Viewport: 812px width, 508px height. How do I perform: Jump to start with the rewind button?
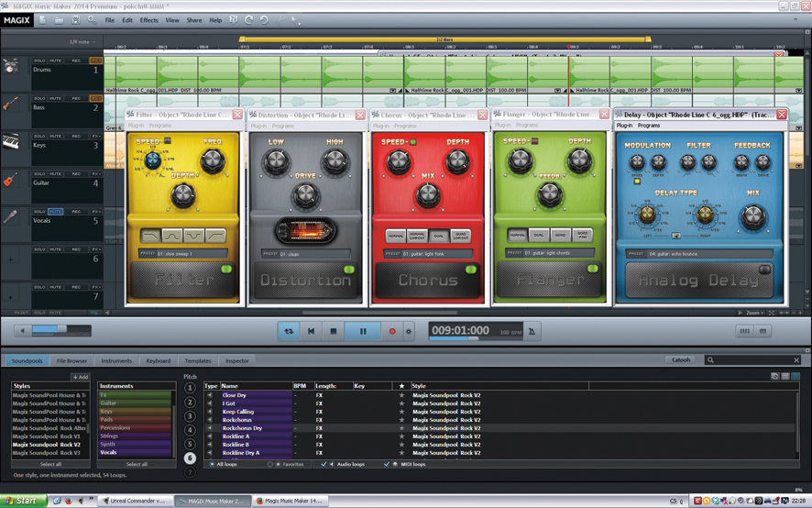(x=312, y=331)
